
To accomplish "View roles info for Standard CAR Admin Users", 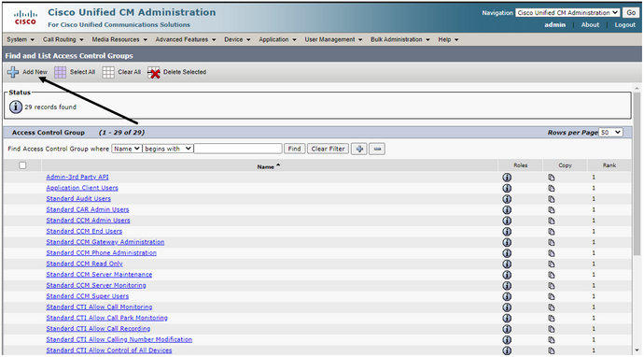I will pos(507,209).
